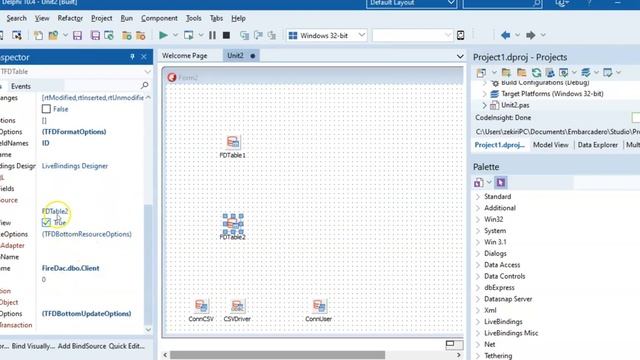
Task: Switch to the Model View tab
Action: 551,145
